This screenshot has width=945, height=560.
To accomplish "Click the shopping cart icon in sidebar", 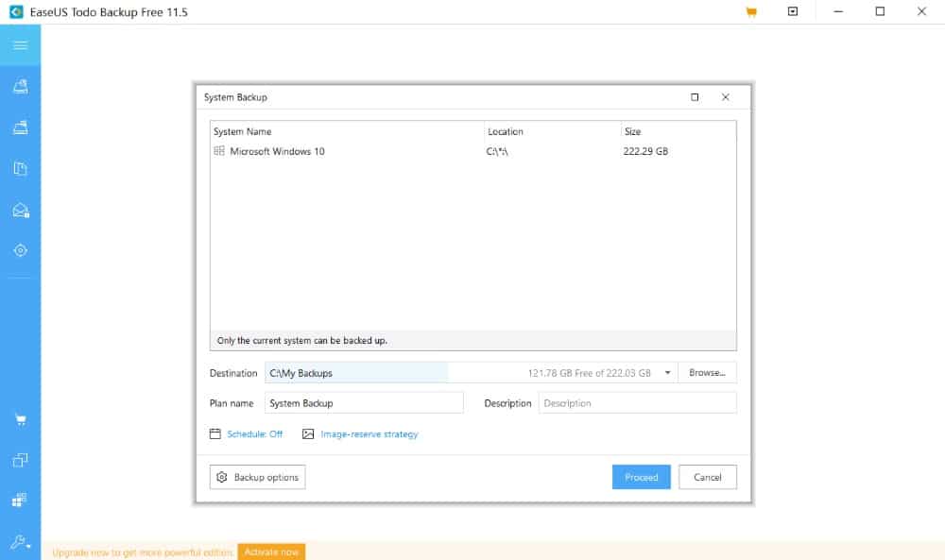I will (20, 419).
